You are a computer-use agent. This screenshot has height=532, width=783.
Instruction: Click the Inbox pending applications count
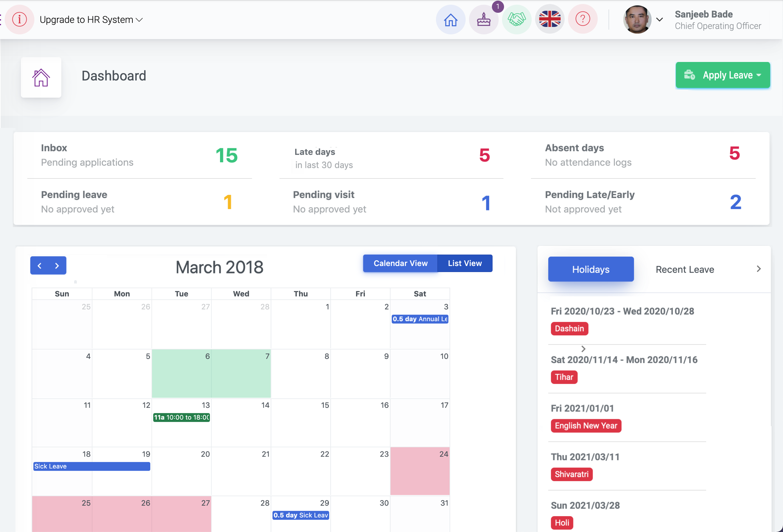(x=226, y=156)
